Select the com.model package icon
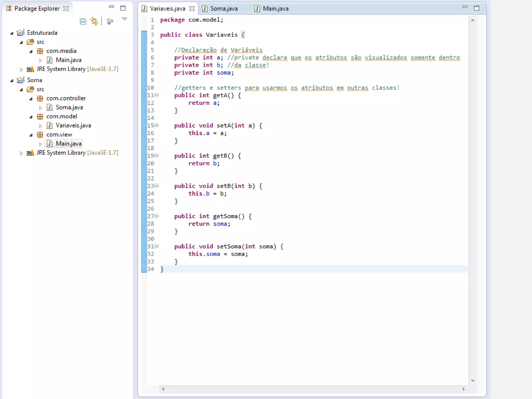Viewport: 532px width, 399px height. point(40,117)
